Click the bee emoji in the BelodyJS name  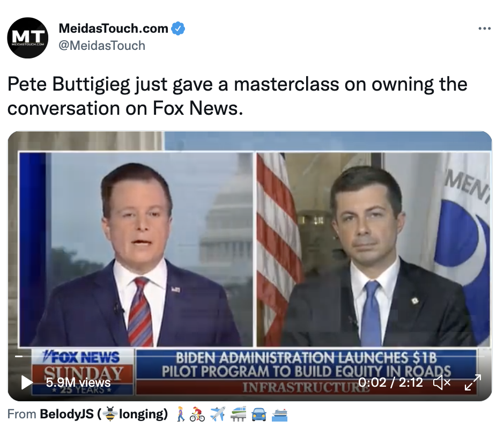[x=110, y=414]
